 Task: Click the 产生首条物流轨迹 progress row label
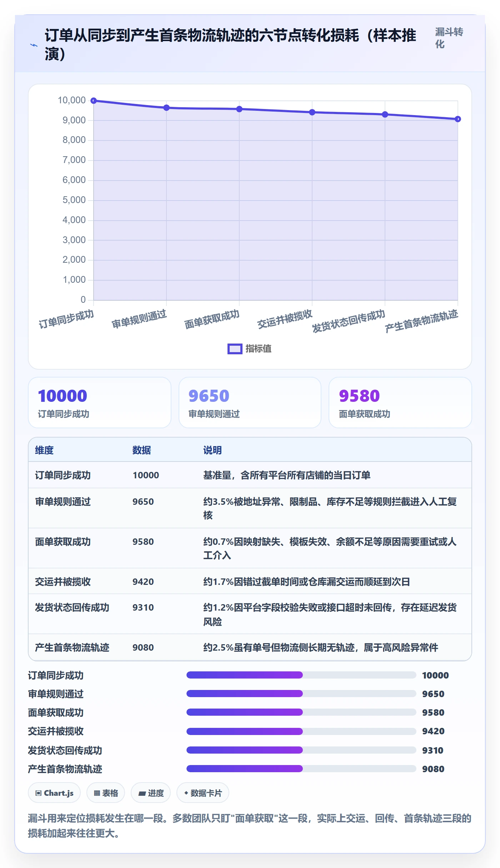pos(65,769)
